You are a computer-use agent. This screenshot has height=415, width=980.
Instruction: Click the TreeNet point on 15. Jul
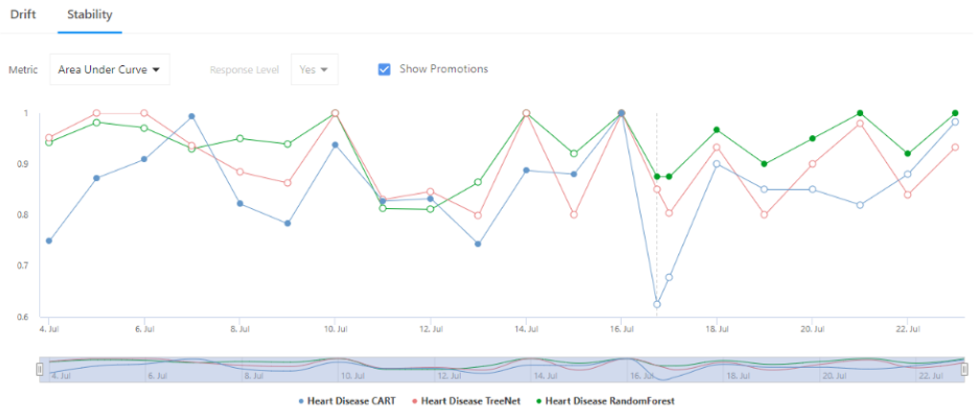click(574, 215)
